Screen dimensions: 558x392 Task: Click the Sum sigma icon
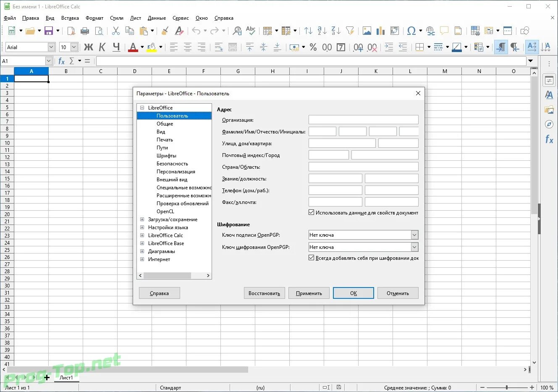(x=71, y=61)
